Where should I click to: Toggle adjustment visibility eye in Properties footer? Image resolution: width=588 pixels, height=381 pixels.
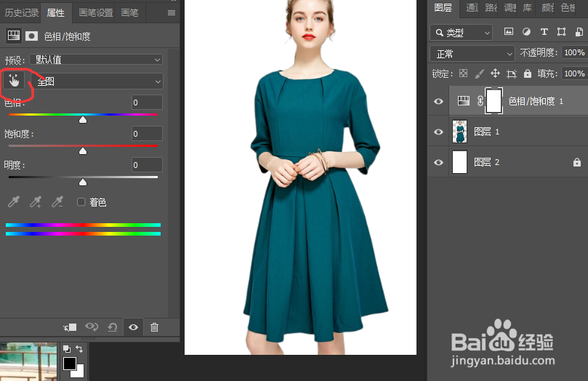[x=133, y=327]
